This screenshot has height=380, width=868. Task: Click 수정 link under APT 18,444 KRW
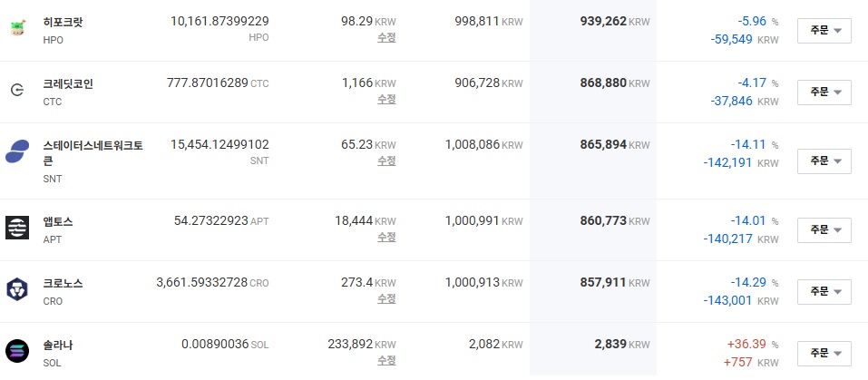pos(387,237)
